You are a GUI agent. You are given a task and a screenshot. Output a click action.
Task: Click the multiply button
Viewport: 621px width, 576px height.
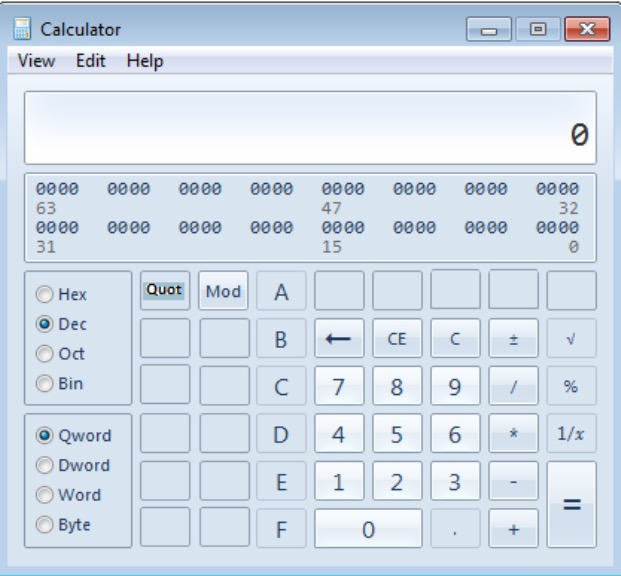tap(513, 433)
